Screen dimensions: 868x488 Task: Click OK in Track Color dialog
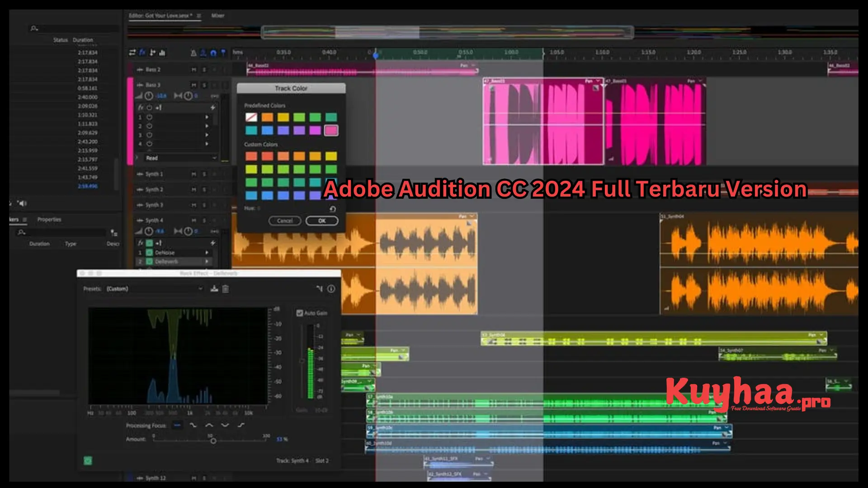322,221
